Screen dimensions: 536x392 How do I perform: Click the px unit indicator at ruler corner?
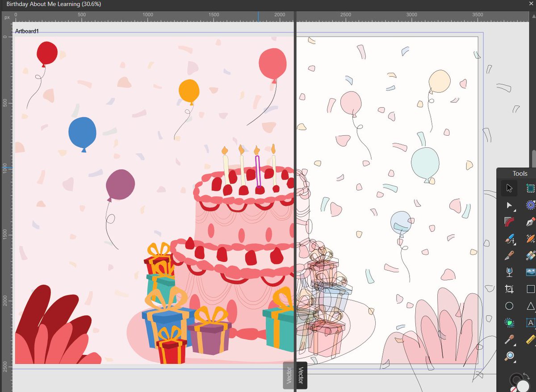pyautogui.click(x=6, y=17)
